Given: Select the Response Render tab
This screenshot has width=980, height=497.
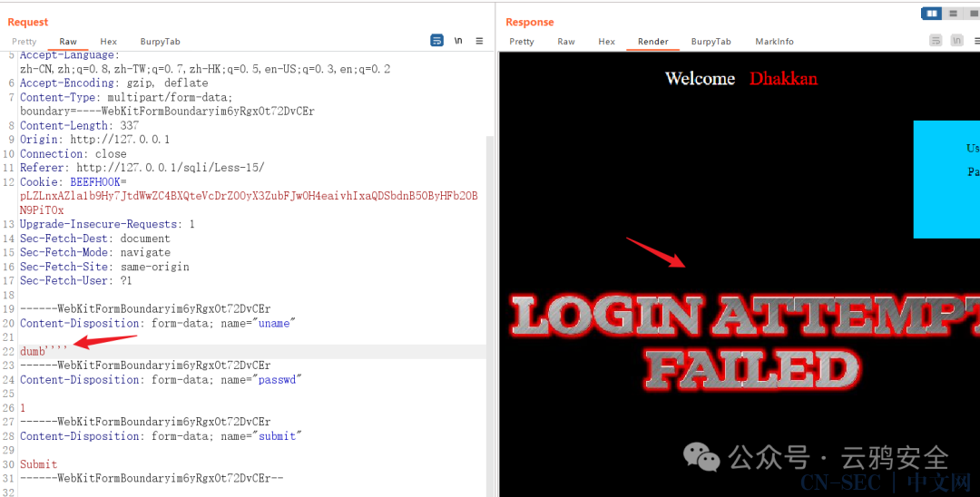Looking at the screenshot, I should 653,42.
